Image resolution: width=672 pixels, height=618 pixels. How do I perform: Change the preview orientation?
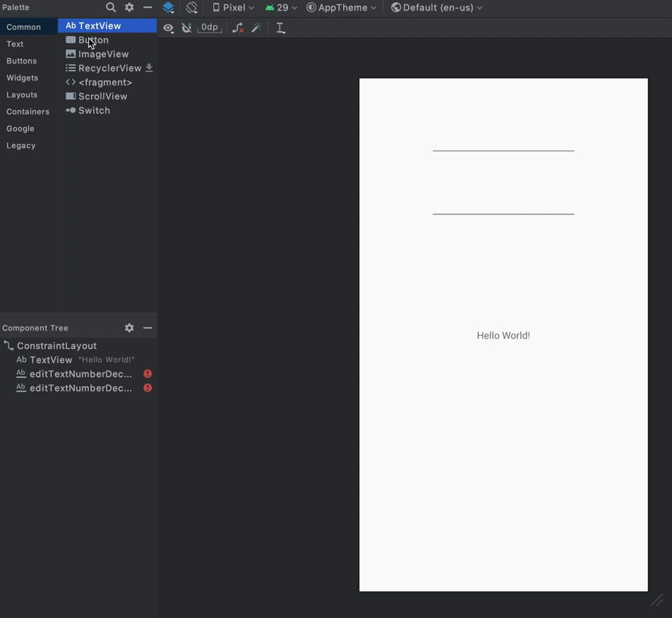[191, 7]
